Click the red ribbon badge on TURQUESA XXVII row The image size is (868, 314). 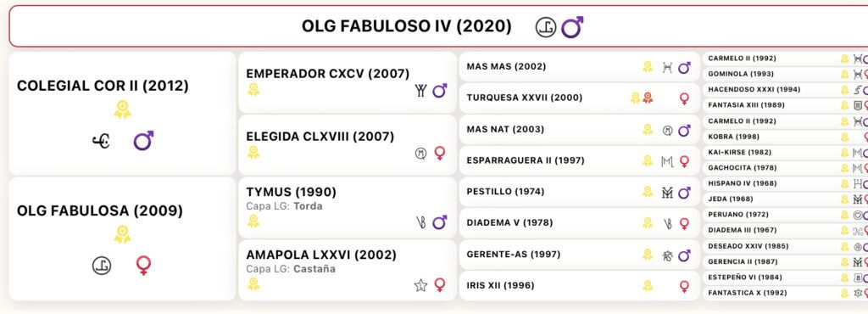[x=648, y=98]
